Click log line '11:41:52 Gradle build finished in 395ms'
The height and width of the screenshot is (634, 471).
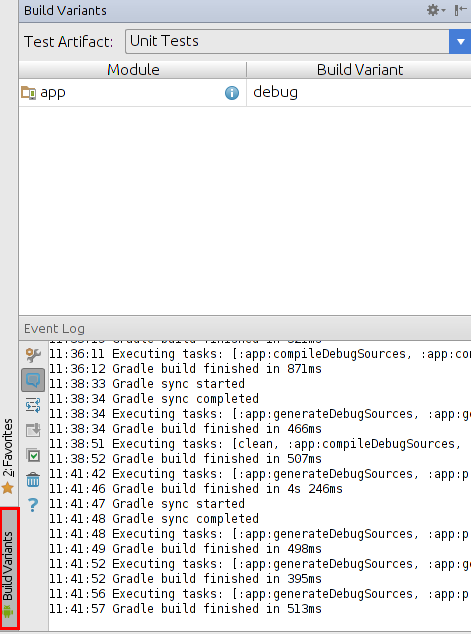pyautogui.click(x=185, y=579)
